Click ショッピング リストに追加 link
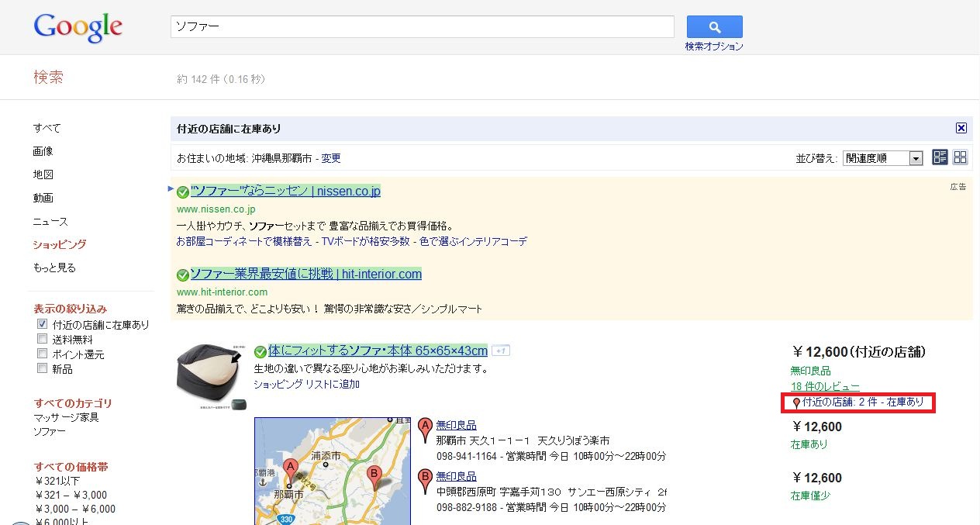This screenshot has height=525, width=980. tap(307, 384)
